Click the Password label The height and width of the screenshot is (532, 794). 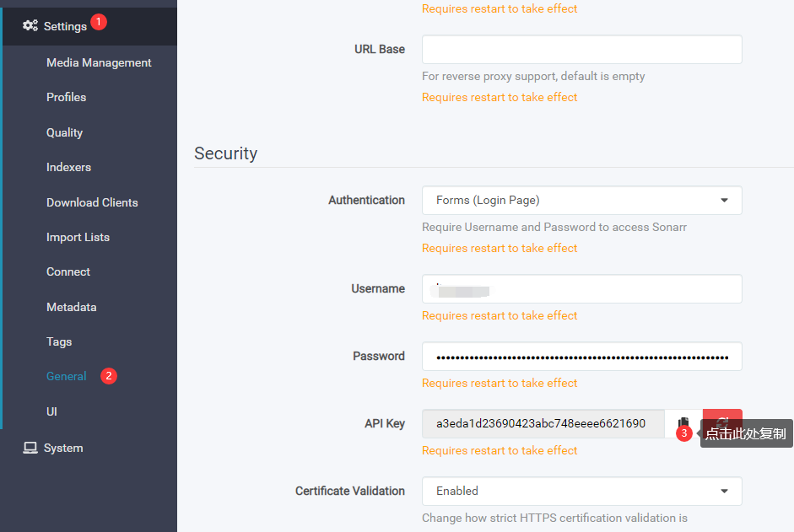pos(379,356)
